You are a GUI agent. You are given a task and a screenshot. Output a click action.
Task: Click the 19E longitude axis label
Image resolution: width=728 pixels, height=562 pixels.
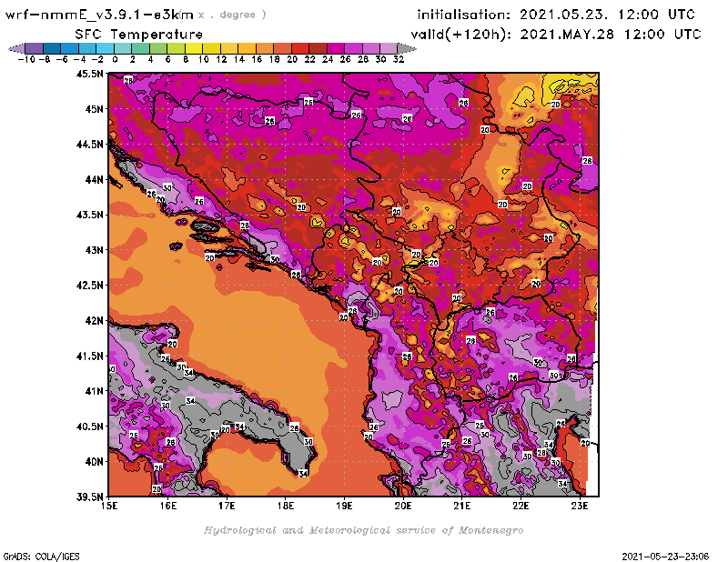click(345, 506)
